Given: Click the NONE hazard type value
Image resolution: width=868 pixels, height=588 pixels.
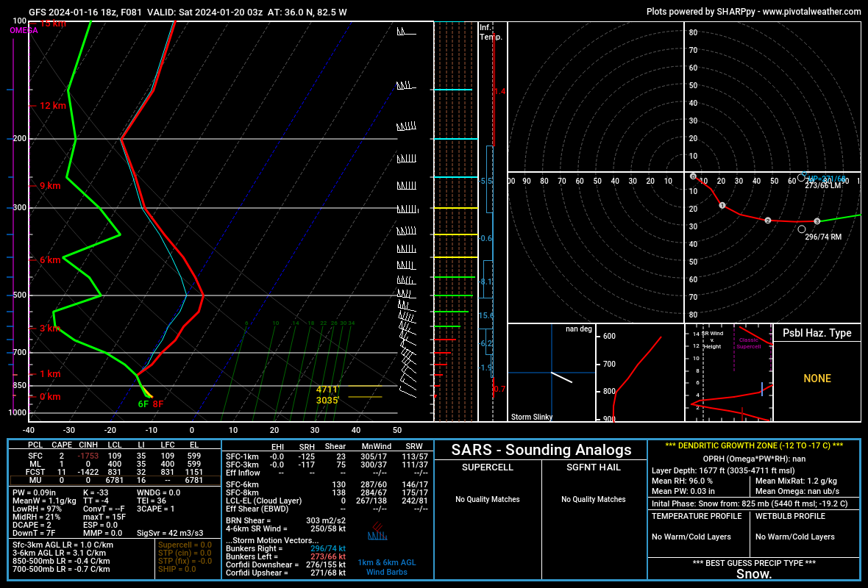Looking at the screenshot, I should click(x=817, y=379).
